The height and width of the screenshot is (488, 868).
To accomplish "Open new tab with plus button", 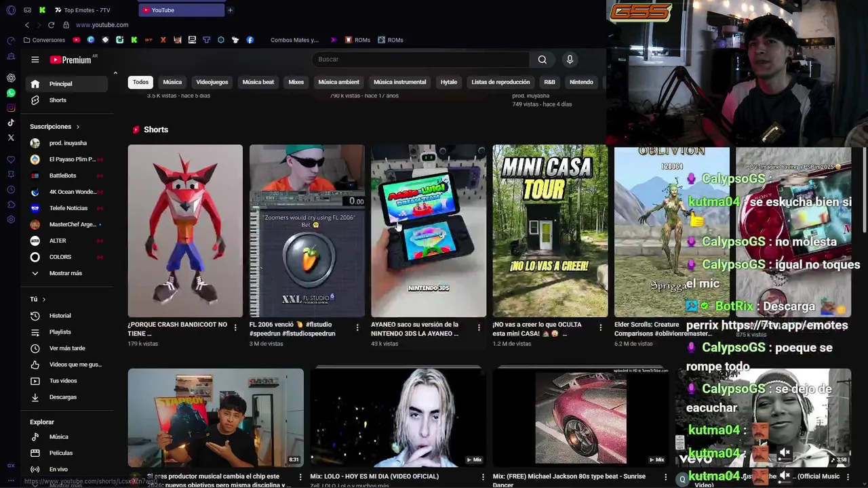I will pyautogui.click(x=231, y=10).
